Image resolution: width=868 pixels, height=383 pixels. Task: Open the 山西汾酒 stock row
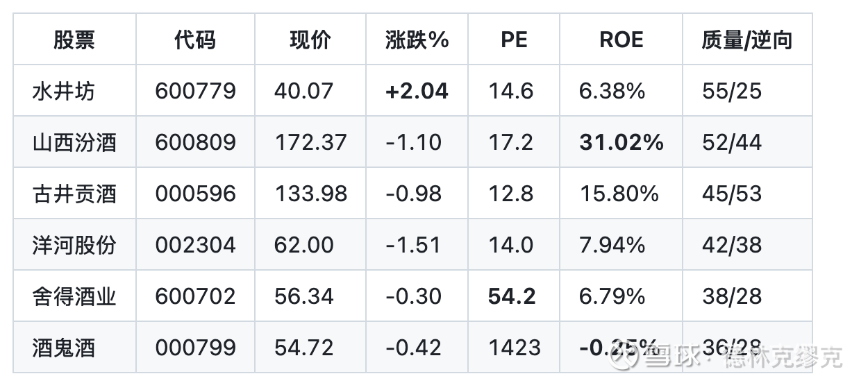tap(74, 142)
